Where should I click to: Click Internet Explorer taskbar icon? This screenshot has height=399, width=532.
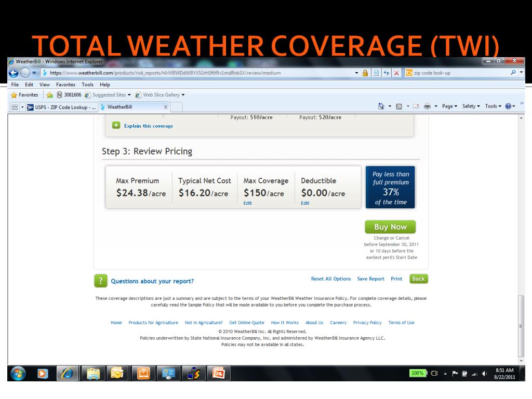coord(68,374)
